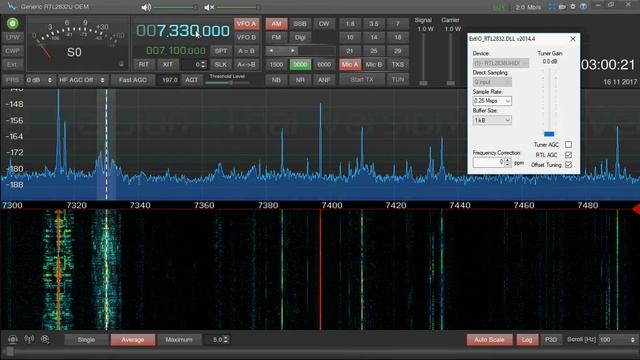The image size is (640, 360).
Task: Click the left arrow in tuning bar
Action: pyautogui.click(x=271, y=51)
